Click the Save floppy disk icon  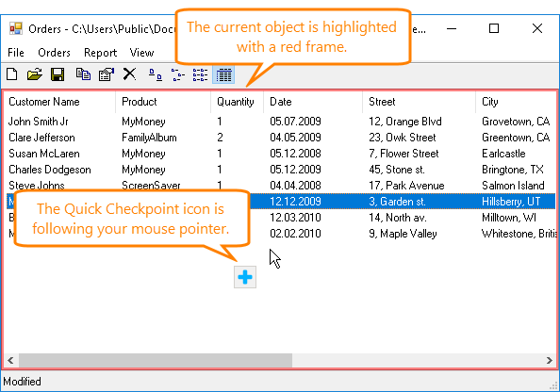click(x=58, y=74)
